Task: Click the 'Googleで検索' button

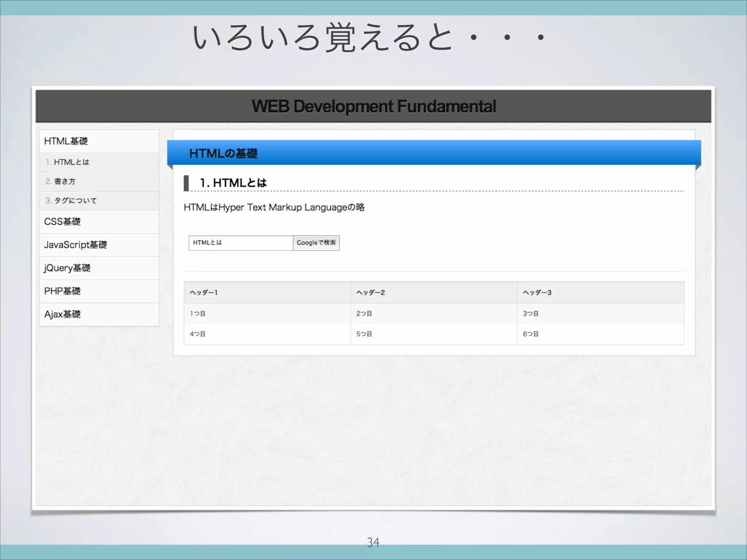Action: [x=316, y=243]
